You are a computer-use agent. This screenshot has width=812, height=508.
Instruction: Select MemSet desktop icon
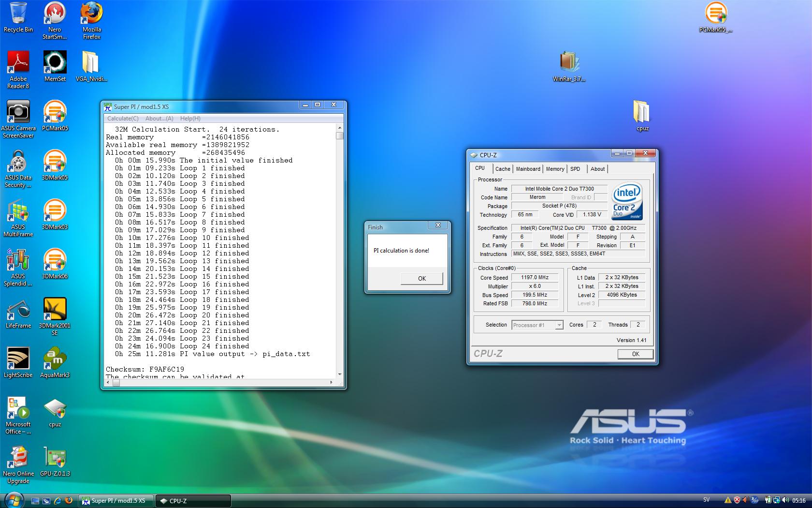(x=55, y=66)
